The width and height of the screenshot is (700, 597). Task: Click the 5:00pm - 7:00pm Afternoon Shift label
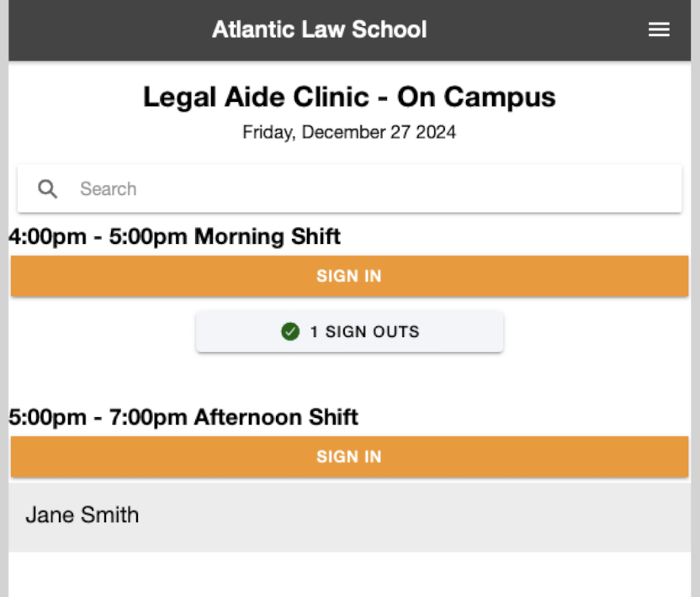point(184,418)
